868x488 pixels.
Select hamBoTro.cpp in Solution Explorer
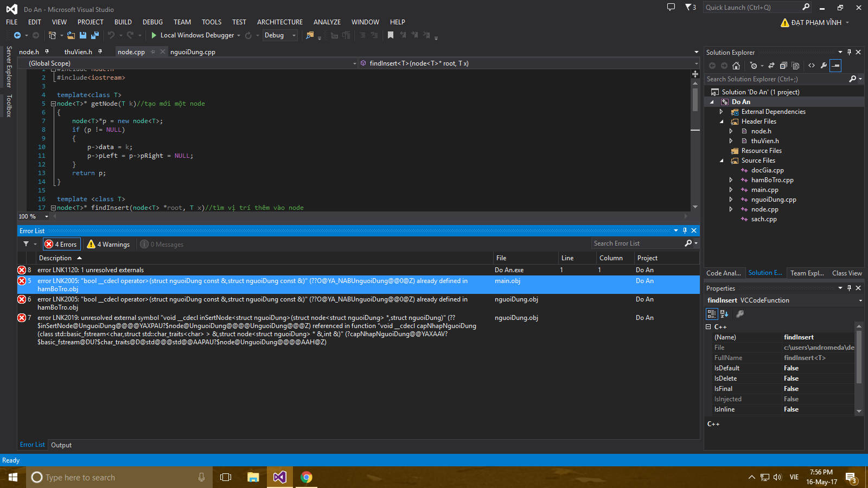click(772, 180)
